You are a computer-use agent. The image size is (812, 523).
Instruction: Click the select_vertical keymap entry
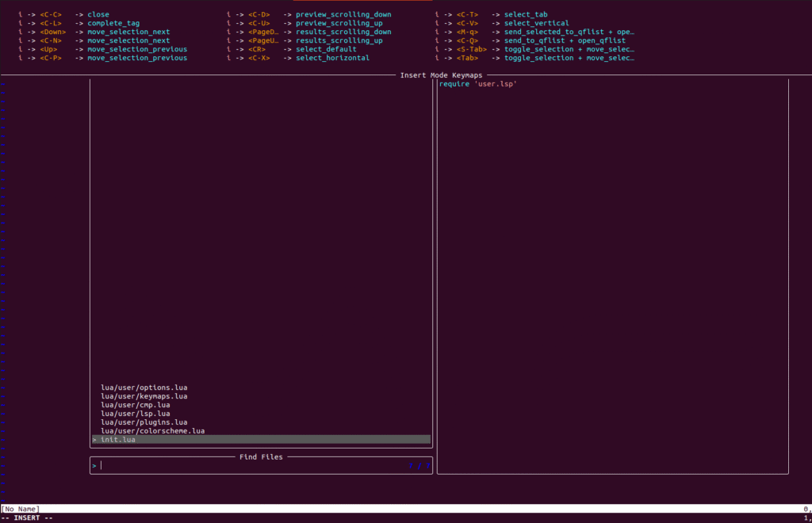coord(536,24)
